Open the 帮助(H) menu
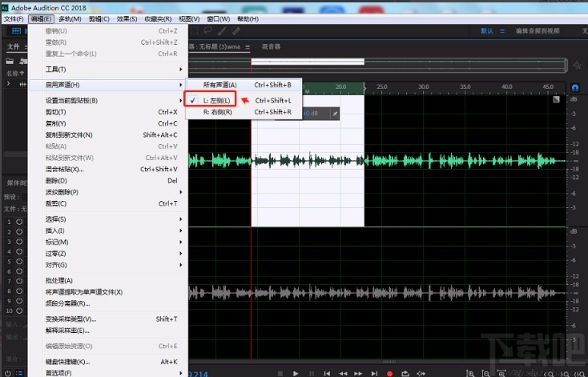Viewport: 588px width, 377px height. tap(248, 18)
